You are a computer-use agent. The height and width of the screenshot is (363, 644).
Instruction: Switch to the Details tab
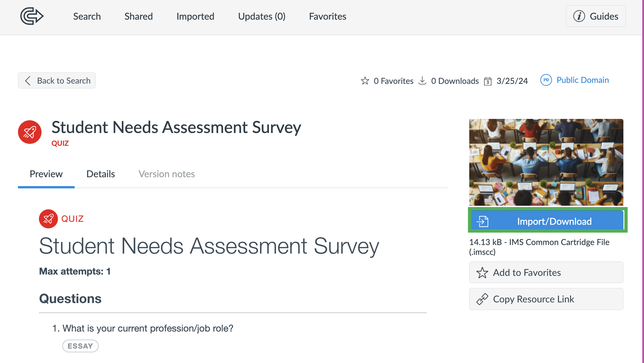100,174
